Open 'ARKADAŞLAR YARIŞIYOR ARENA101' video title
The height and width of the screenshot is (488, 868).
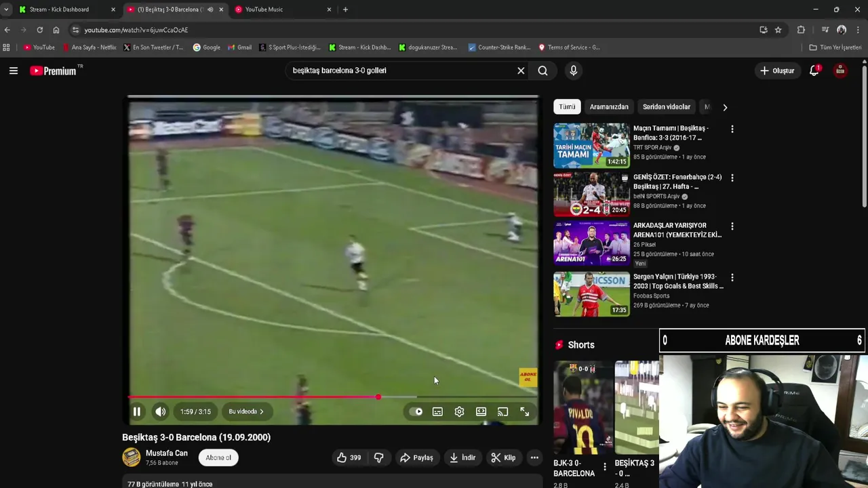click(677, 230)
